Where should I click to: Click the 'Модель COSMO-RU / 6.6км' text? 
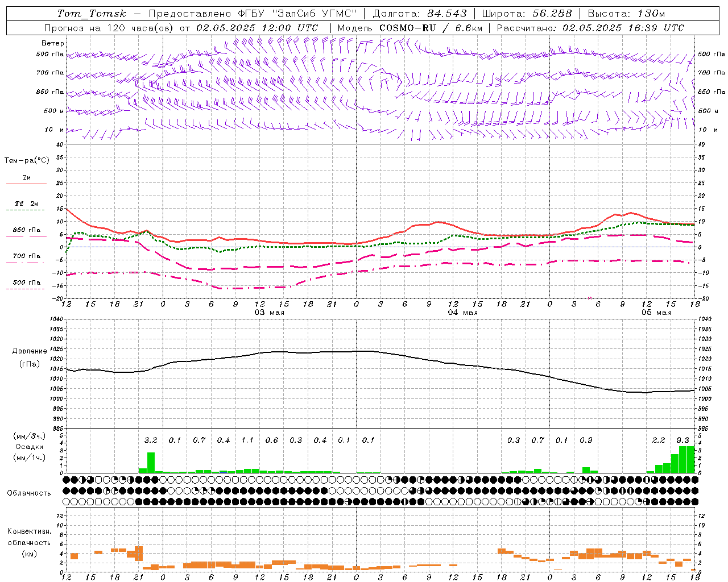pos(410,28)
